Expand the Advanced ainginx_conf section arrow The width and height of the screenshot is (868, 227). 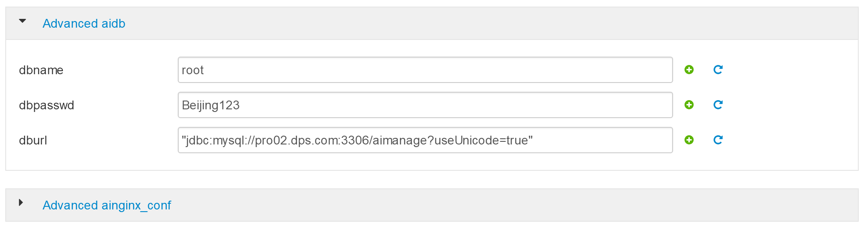coord(21,203)
